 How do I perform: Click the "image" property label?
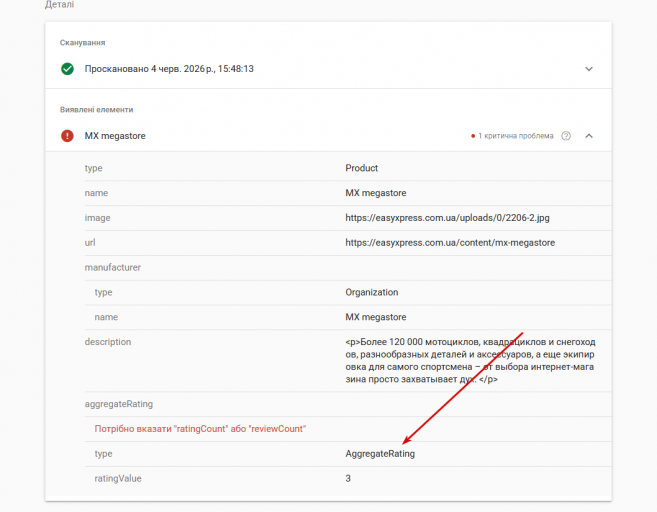click(x=97, y=218)
